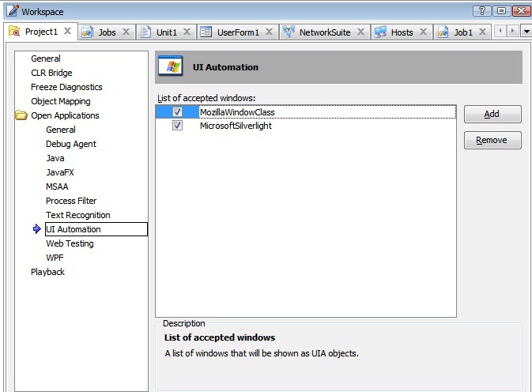
Task: Click the Open Applications folder icon
Action: [21, 115]
